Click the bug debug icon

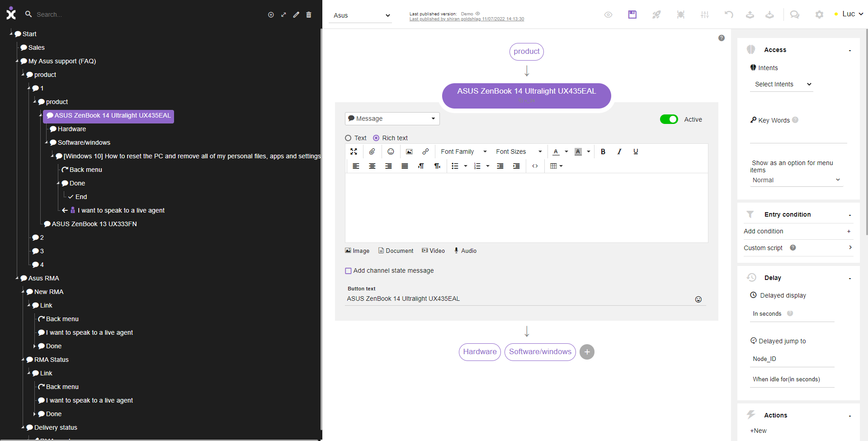pyautogui.click(x=681, y=14)
